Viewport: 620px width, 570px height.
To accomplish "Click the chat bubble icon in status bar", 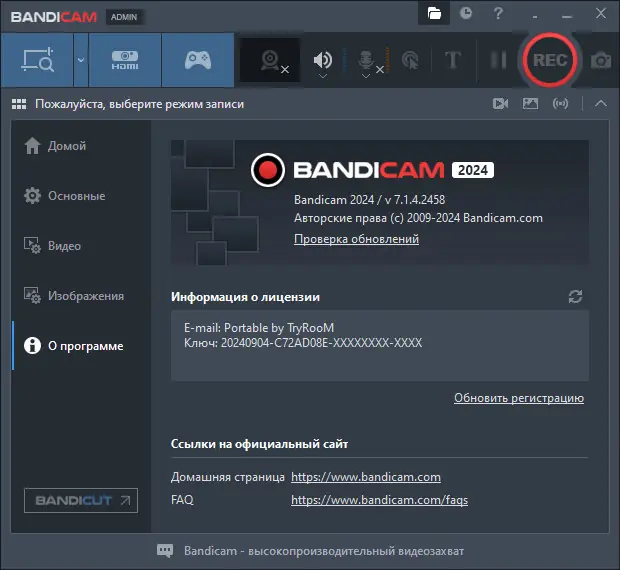I will click(165, 551).
